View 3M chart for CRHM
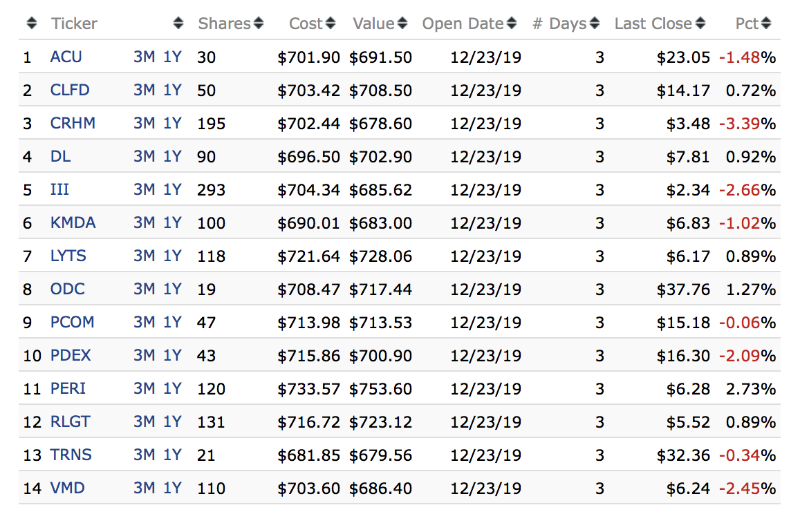The width and height of the screenshot is (809, 532). [x=144, y=124]
